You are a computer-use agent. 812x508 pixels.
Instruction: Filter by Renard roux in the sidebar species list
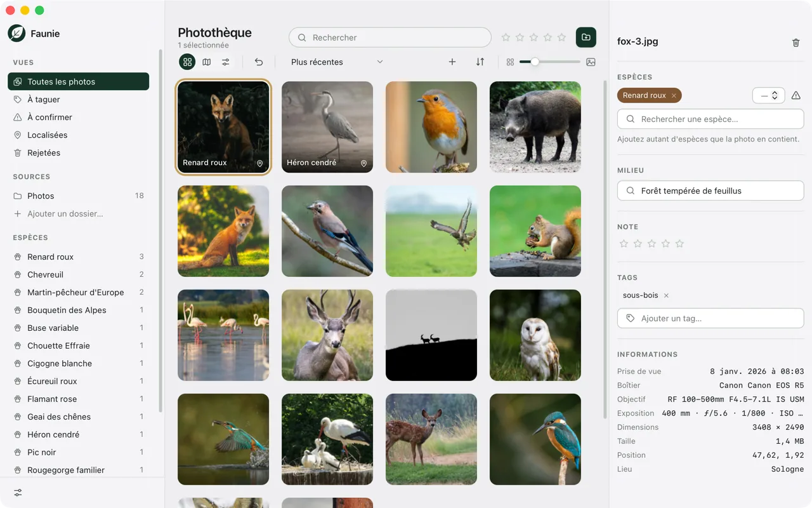[x=78, y=257]
